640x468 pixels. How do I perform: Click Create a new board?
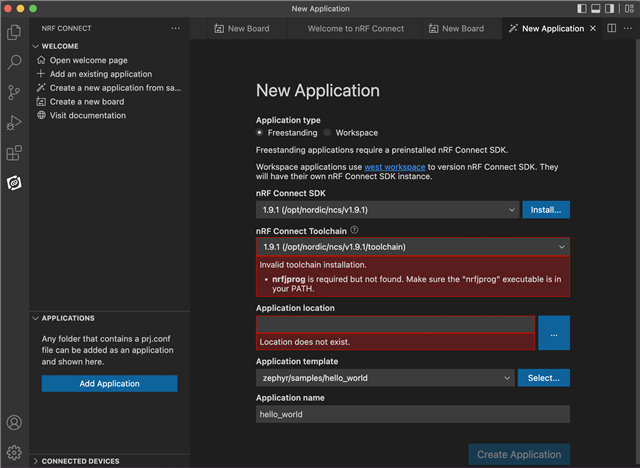tap(87, 102)
